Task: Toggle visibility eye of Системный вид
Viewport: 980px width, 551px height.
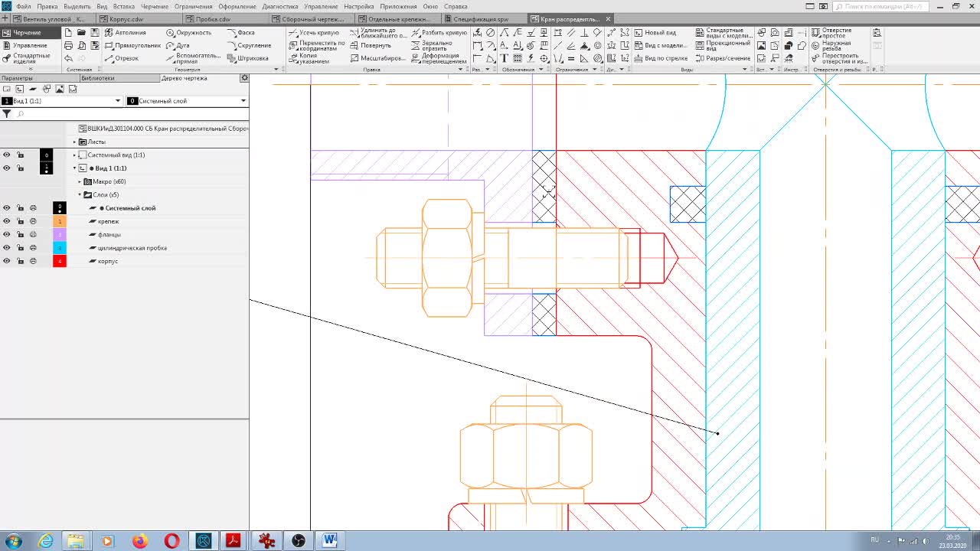Action: (x=7, y=155)
